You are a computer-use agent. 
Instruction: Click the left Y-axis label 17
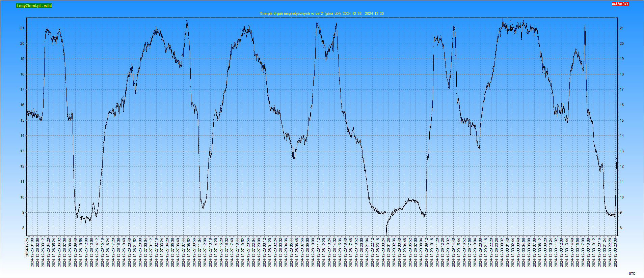click(22, 90)
